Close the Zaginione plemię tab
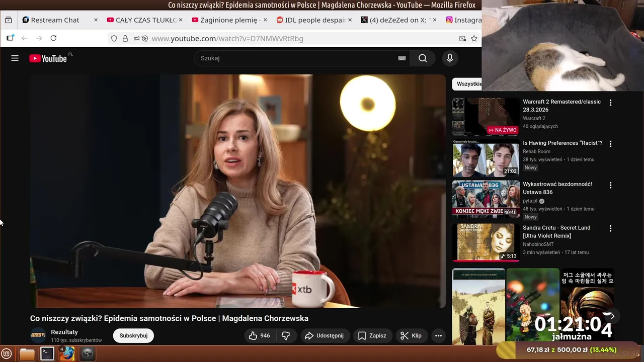The width and height of the screenshot is (644, 362). pos(265,20)
